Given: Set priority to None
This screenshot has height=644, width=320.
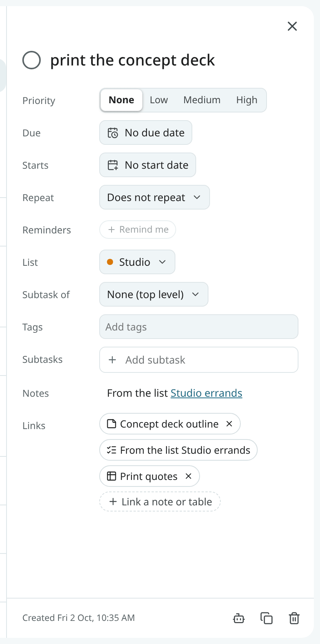Looking at the screenshot, I should coord(122,100).
